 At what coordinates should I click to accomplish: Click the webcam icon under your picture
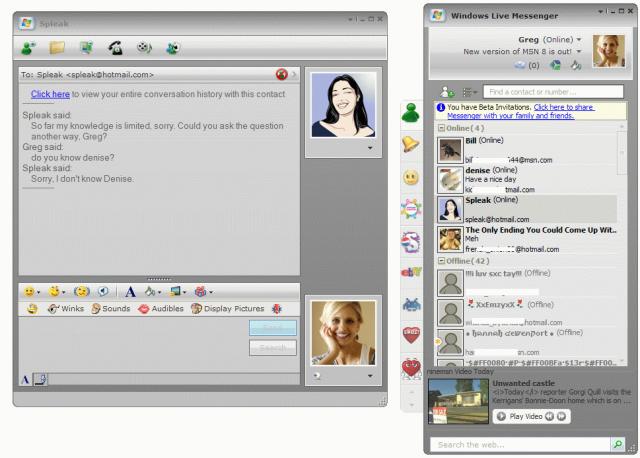click(x=317, y=376)
